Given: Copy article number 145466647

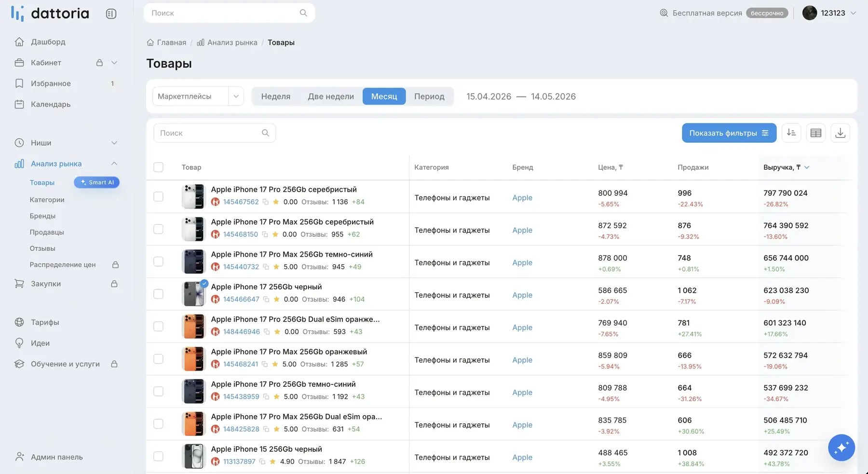Looking at the screenshot, I should click(x=266, y=299).
